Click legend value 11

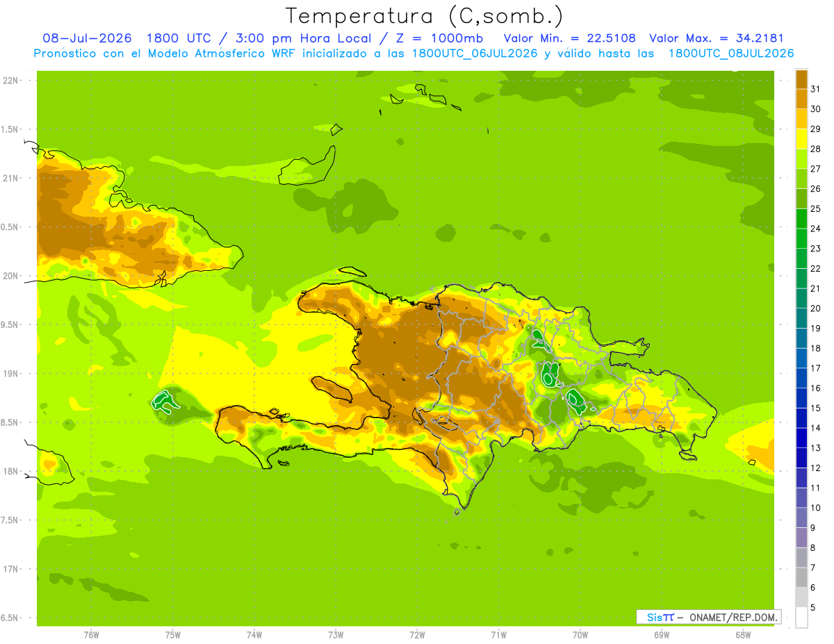(816, 488)
